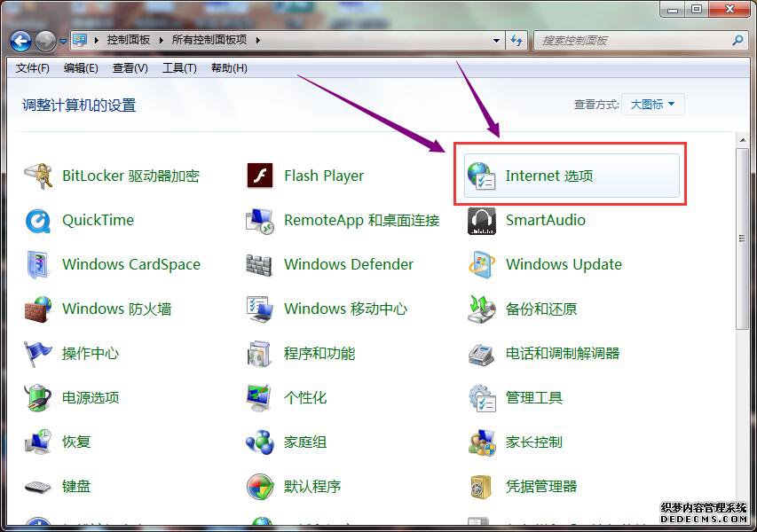Open the Flash Player icon
The width and height of the screenshot is (757, 532).
coord(260,176)
